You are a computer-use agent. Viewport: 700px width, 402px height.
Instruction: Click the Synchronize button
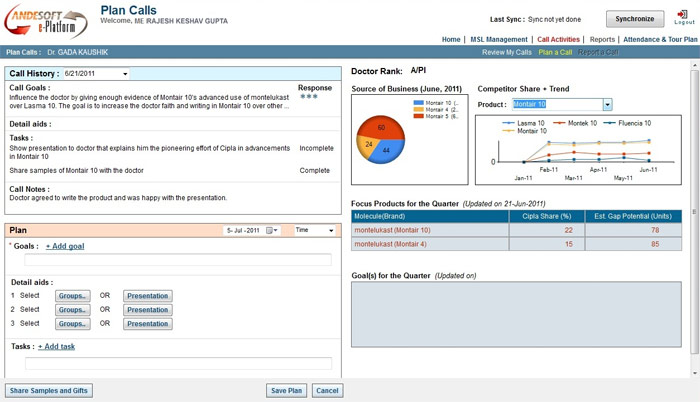pyautogui.click(x=634, y=19)
